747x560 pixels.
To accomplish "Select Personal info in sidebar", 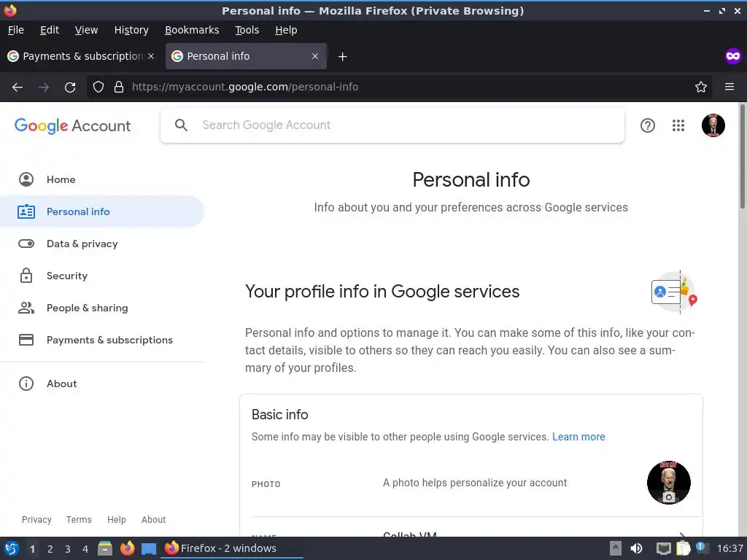I will pyautogui.click(x=102, y=211).
